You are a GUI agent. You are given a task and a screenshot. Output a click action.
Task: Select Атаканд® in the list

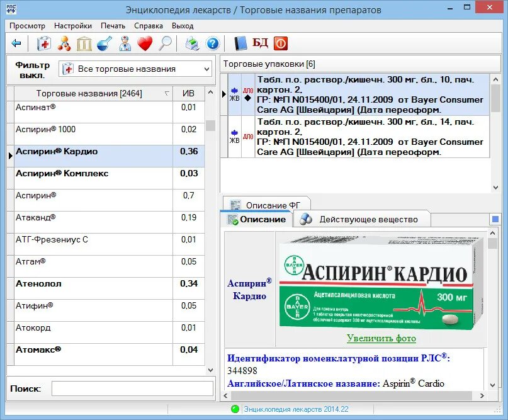[93, 222]
